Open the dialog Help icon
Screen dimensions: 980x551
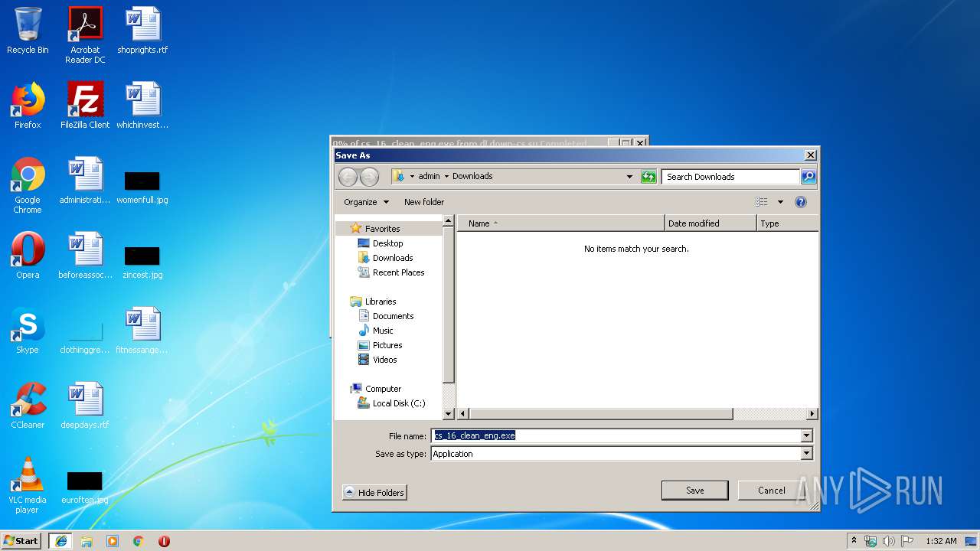[801, 202]
